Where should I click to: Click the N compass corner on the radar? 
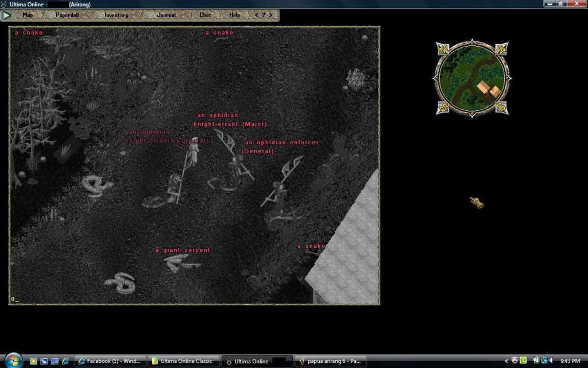pos(502,48)
